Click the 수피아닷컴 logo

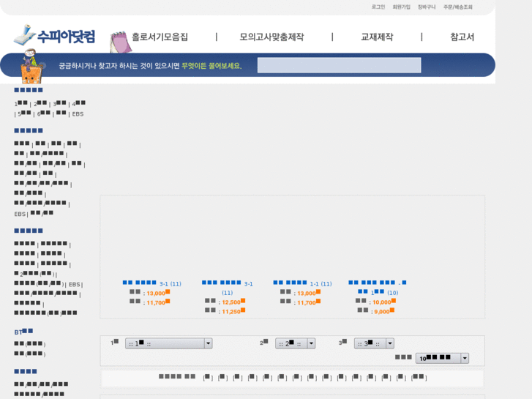(x=54, y=35)
